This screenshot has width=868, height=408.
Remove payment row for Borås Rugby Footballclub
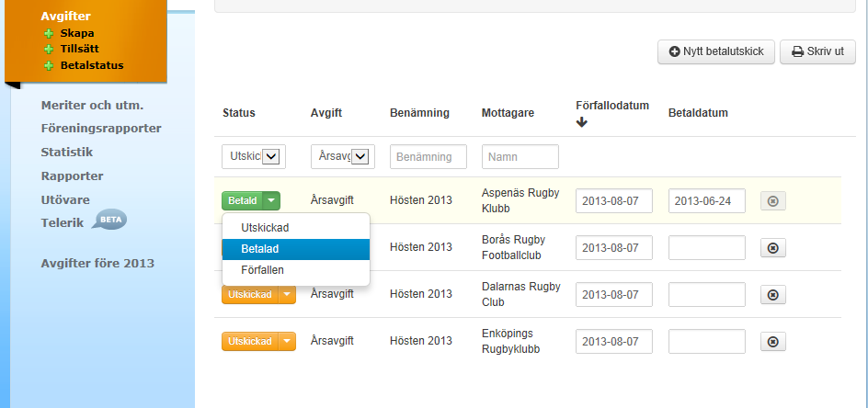773,248
